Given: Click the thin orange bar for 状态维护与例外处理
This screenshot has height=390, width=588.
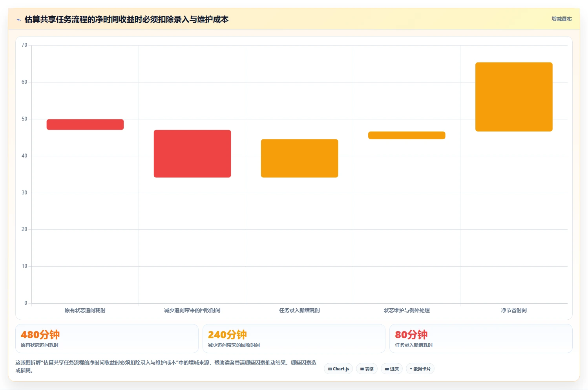Looking at the screenshot, I should tap(407, 135).
